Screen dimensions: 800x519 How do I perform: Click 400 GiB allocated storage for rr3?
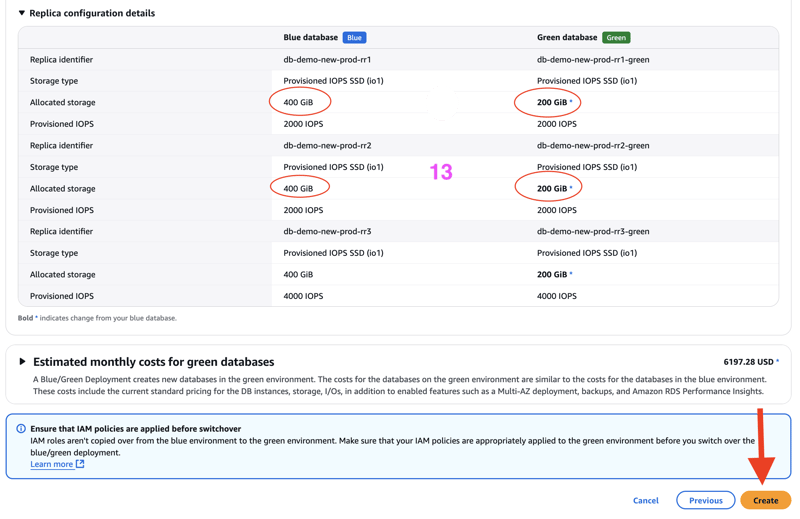click(298, 275)
